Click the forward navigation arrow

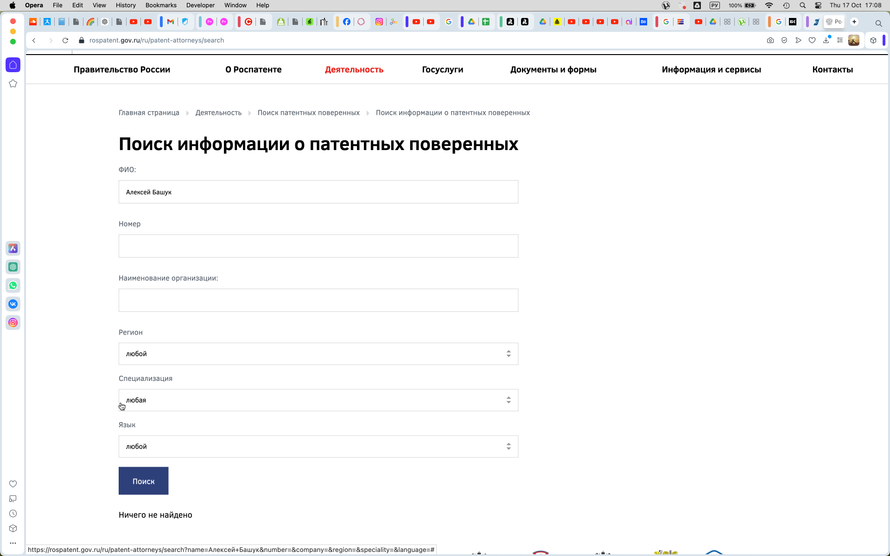coord(50,40)
